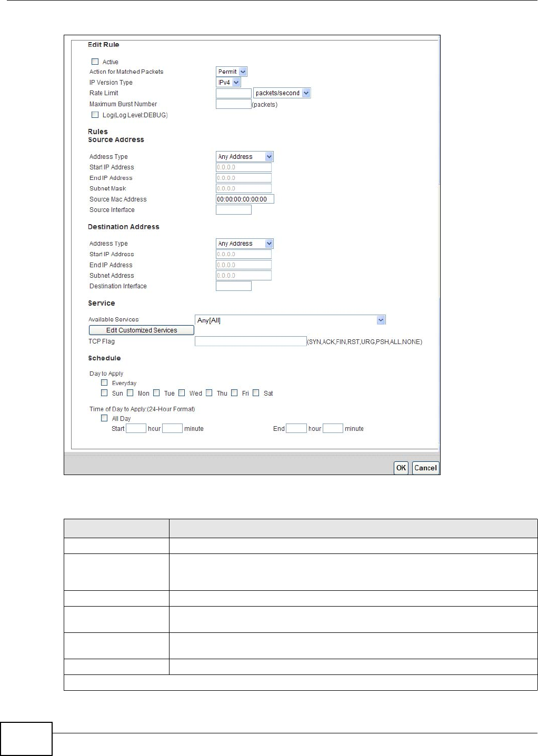The height and width of the screenshot is (756, 538).
Task: Enable the Active checkbox
Action: click(95, 62)
